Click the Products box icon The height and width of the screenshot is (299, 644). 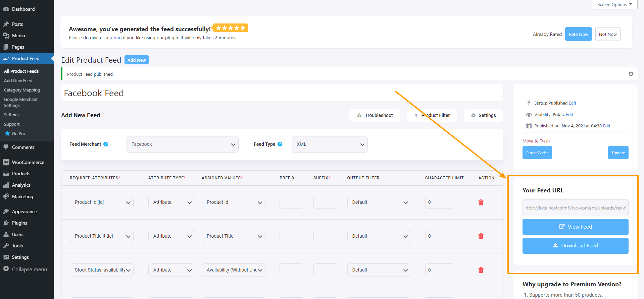(x=6, y=174)
